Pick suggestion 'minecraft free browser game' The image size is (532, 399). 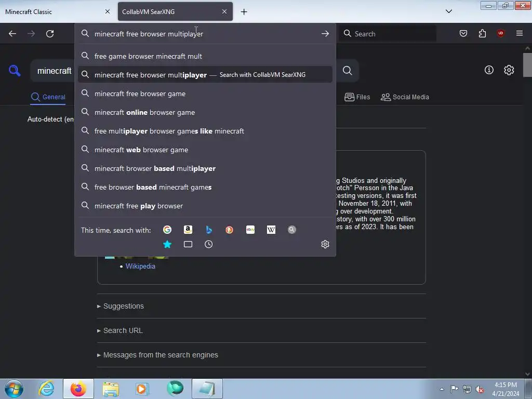click(x=205, y=94)
